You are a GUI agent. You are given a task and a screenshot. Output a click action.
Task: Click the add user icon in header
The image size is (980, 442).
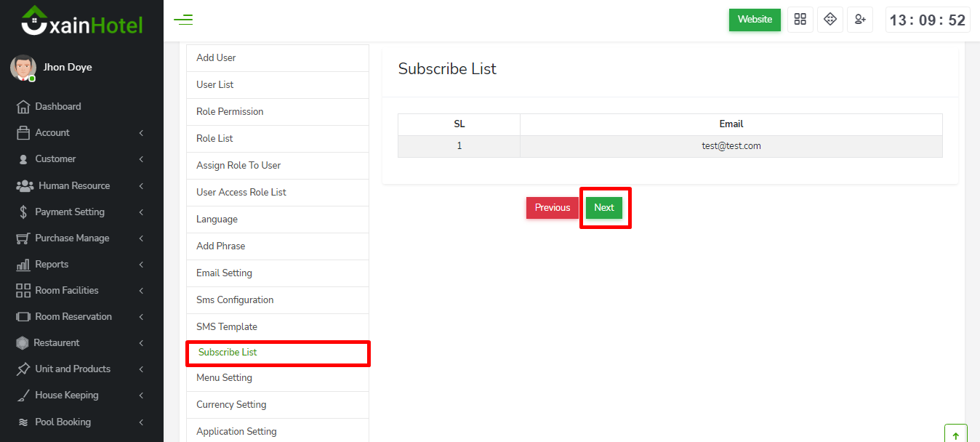860,20
